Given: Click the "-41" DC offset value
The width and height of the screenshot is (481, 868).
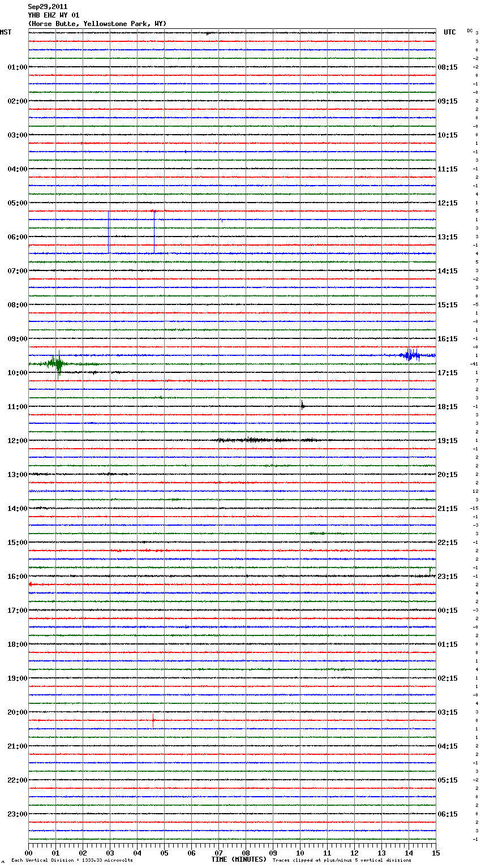Looking at the screenshot, I should tap(474, 364).
